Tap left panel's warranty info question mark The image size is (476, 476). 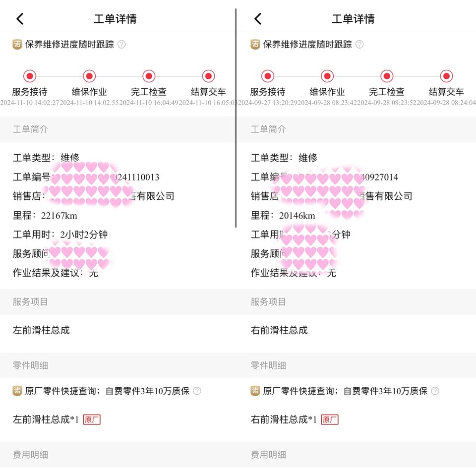coord(197,391)
